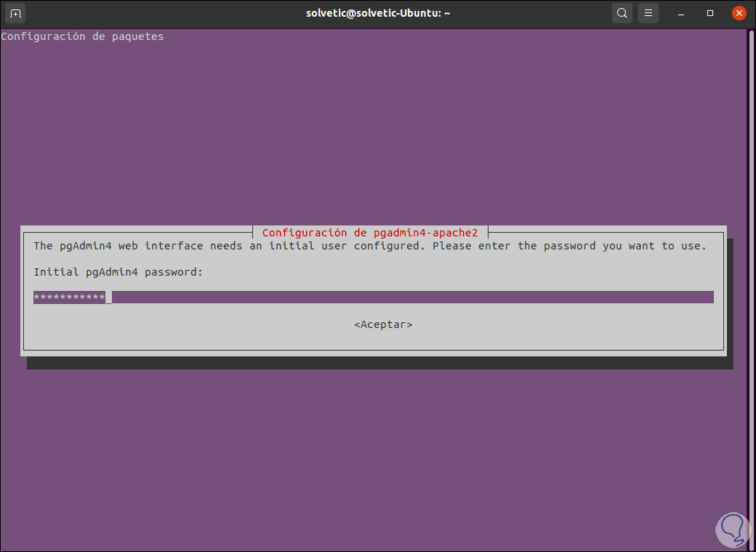Select the 'Initial pgAdmin4 password:' label
Viewport: 756px width, 552px height.
pyautogui.click(x=118, y=272)
